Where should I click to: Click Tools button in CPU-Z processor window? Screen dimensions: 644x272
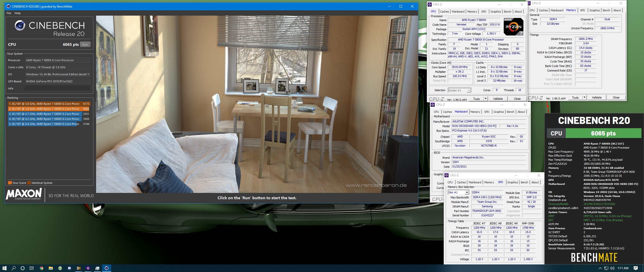[x=476, y=99]
